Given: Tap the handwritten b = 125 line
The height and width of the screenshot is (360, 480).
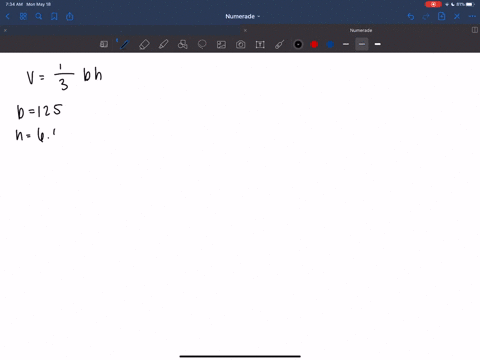Looking at the screenshot, I should (39, 111).
